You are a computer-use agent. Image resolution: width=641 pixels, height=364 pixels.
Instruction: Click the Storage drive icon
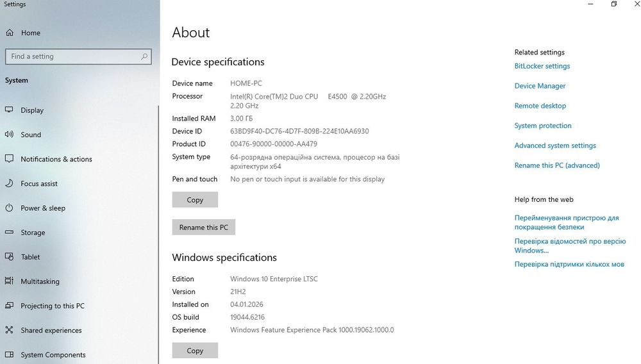[9, 232]
